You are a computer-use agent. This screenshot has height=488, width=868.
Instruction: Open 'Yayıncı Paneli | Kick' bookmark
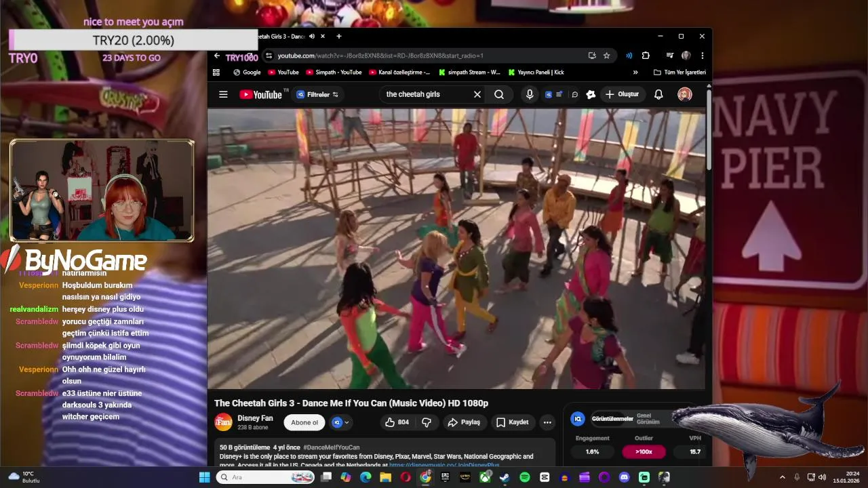[535, 72]
